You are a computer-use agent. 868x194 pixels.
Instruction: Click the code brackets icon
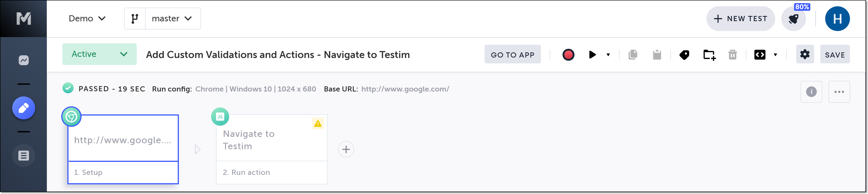pyautogui.click(x=760, y=55)
